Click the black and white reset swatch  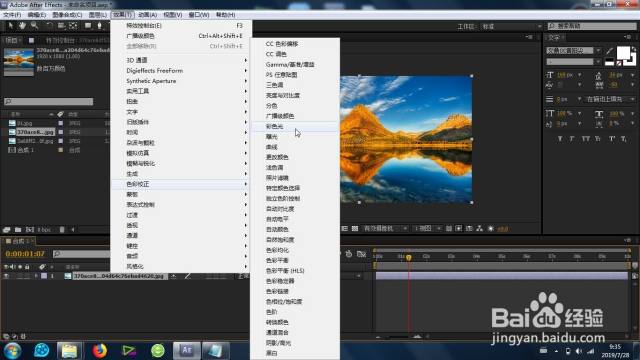[609, 62]
